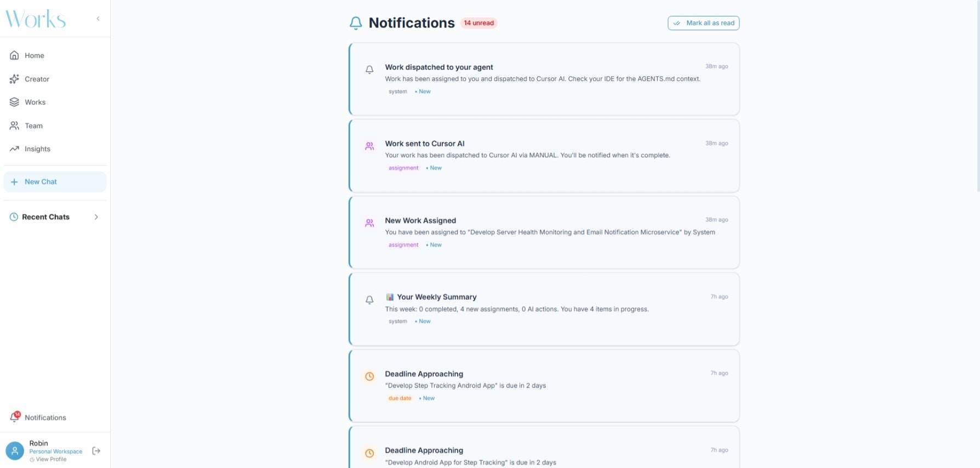Click the bell icon on Your Weekly Summary
The width and height of the screenshot is (980, 468).
click(369, 300)
